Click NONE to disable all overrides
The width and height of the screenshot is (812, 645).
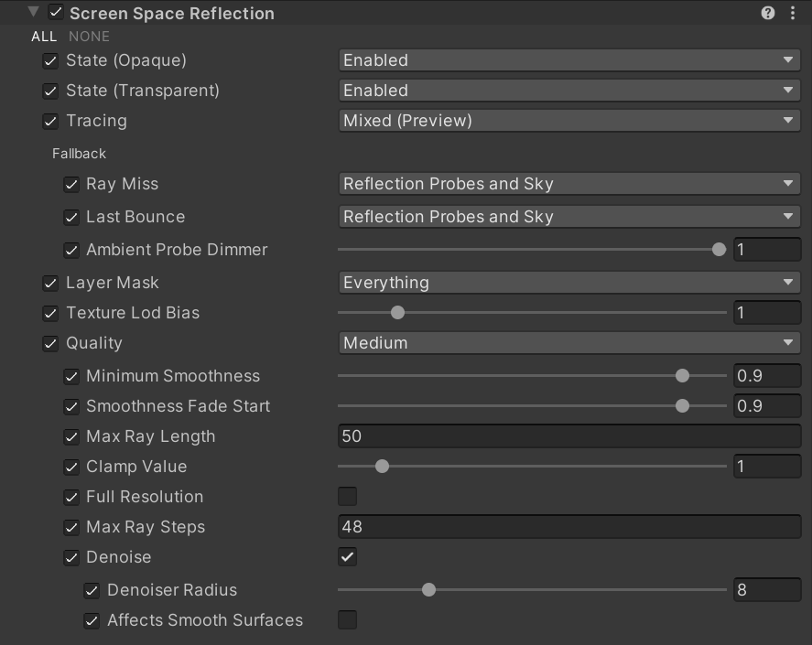pyautogui.click(x=89, y=37)
